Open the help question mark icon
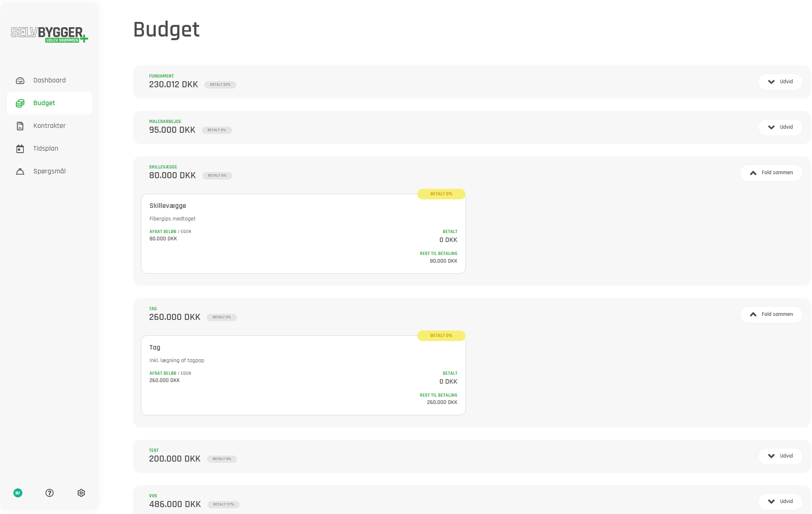 coord(50,493)
